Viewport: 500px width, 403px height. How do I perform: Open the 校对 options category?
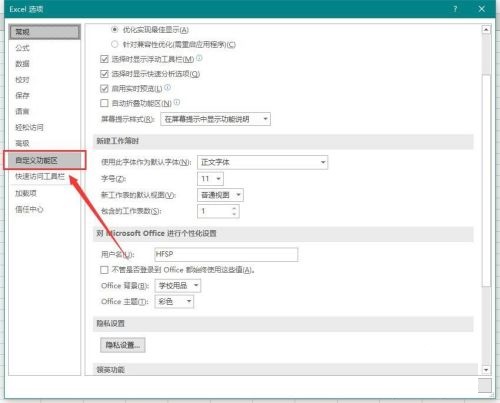(22, 80)
